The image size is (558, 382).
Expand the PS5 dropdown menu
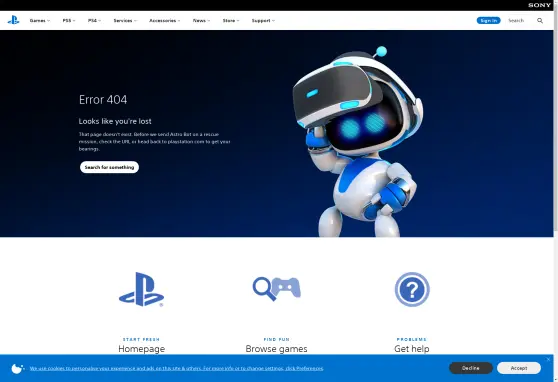(x=69, y=21)
